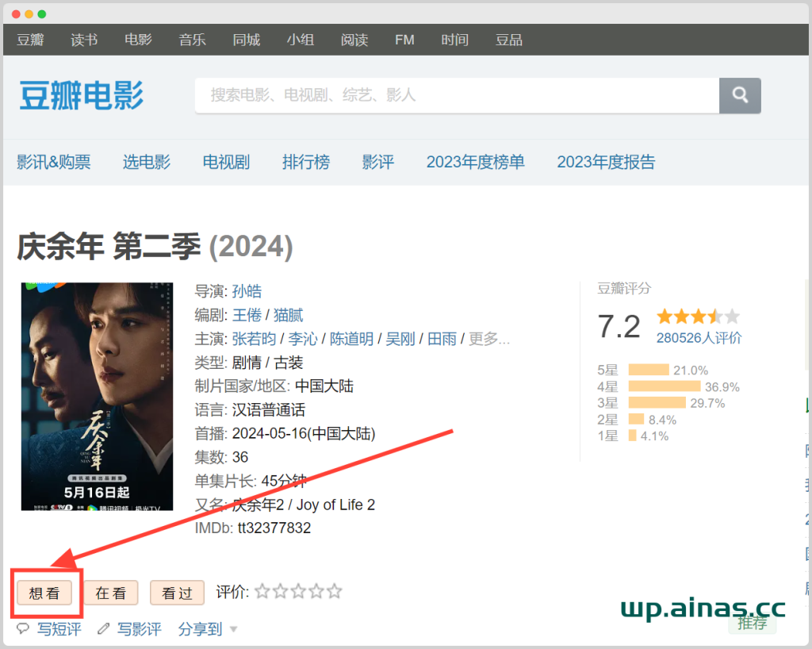This screenshot has height=649, width=812.
Task: Click the search magnifier button
Action: click(740, 95)
